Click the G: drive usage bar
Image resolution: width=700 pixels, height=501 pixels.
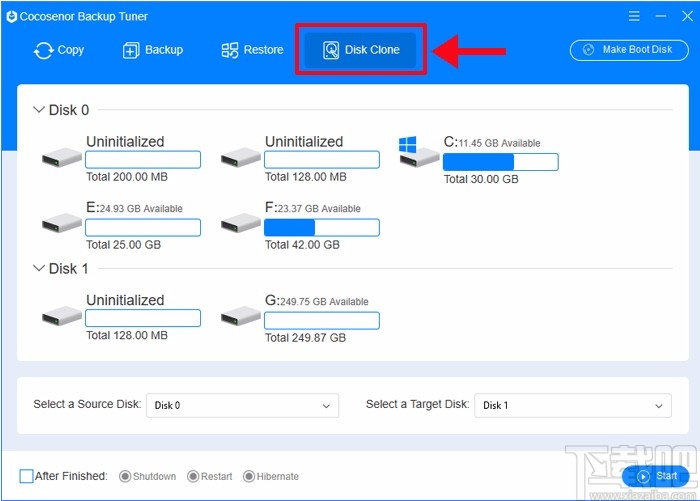(x=322, y=321)
